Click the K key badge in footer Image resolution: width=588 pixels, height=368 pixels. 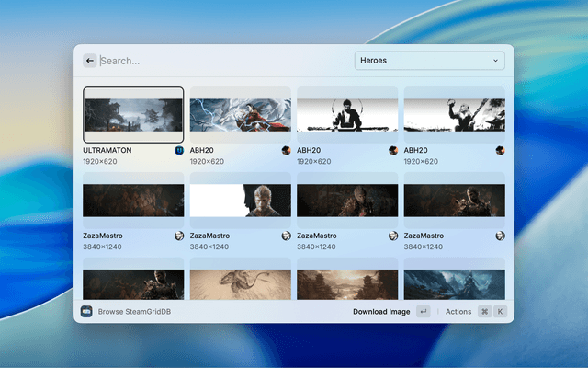point(501,312)
